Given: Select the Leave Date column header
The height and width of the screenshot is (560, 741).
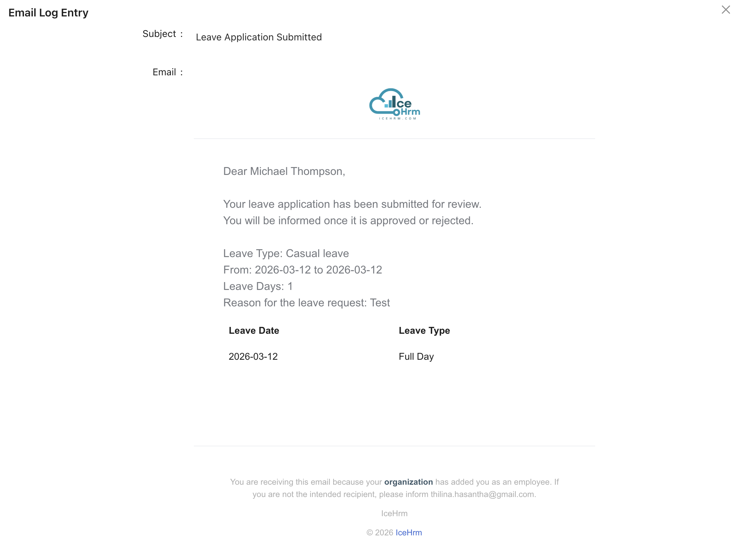Looking at the screenshot, I should tap(253, 330).
